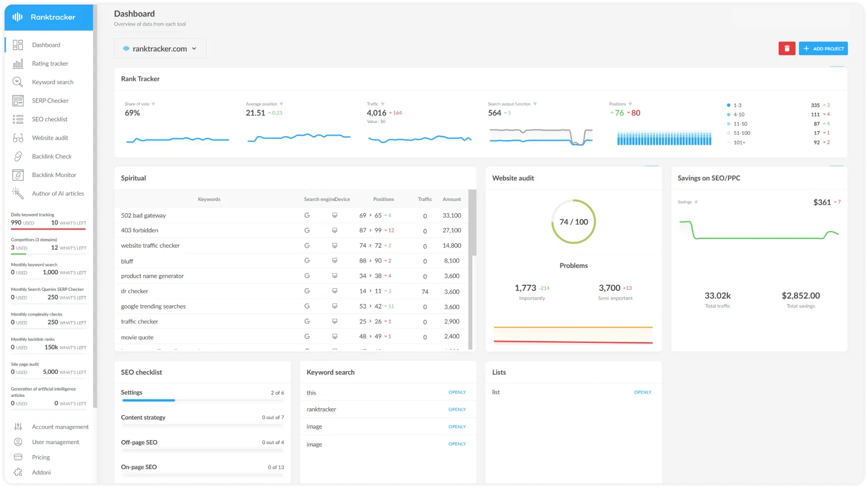Screen dimensions: 868x488
Task: Click the Settings progress bar in SEO checklist
Action: point(202,400)
